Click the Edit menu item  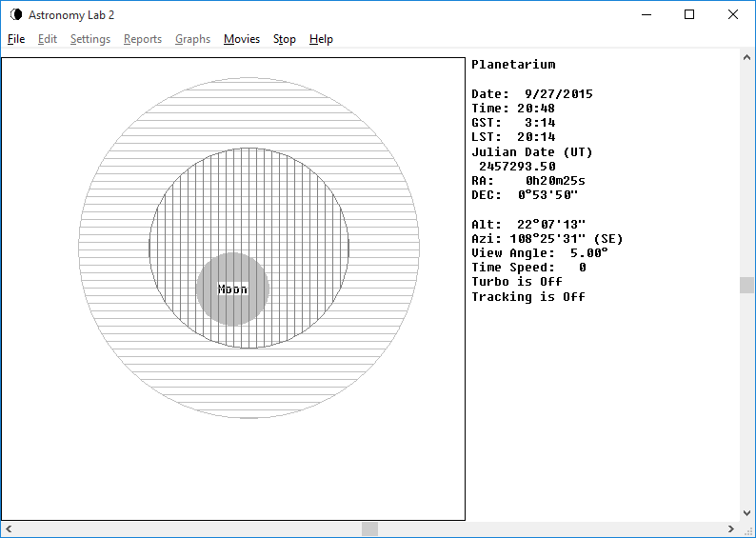pos(48,39)
